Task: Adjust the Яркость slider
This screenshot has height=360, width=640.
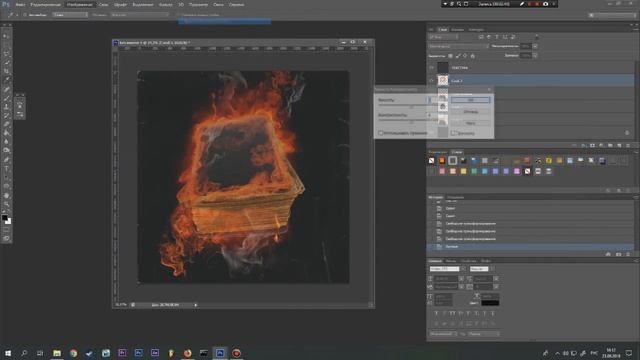Action: (x=411, y=106)
